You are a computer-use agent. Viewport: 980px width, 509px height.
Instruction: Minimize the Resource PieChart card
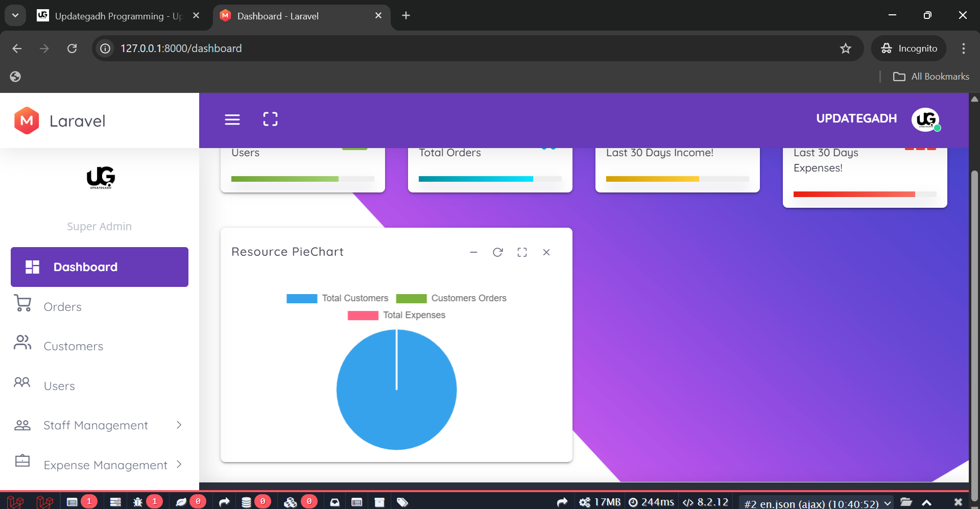pos(473,252)
